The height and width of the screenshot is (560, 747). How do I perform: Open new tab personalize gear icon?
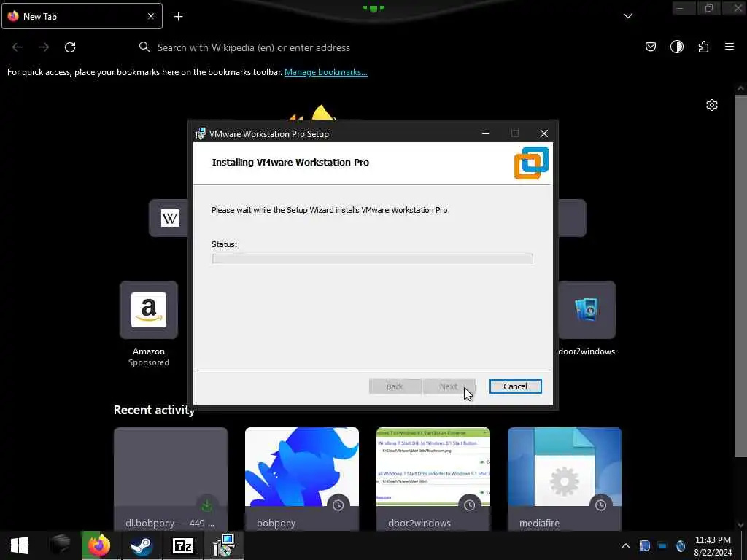pyautogui.click(x=712, y=105)
